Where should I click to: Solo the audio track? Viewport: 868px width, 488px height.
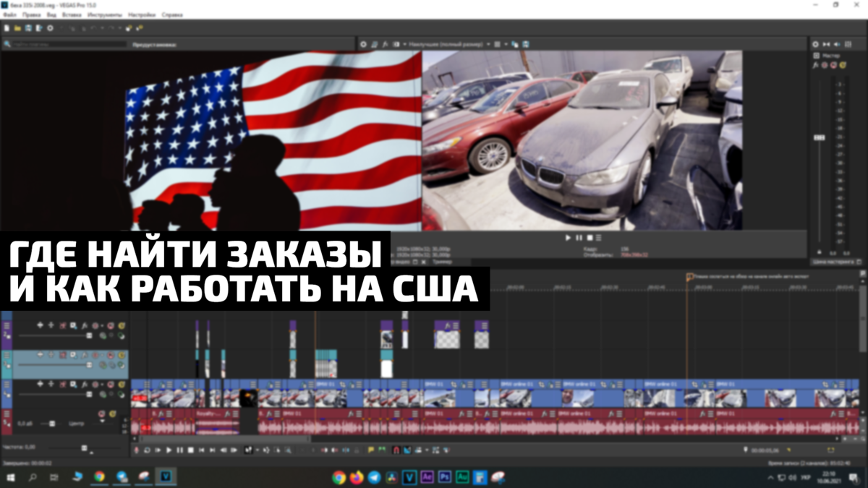[x=113, y=414]
